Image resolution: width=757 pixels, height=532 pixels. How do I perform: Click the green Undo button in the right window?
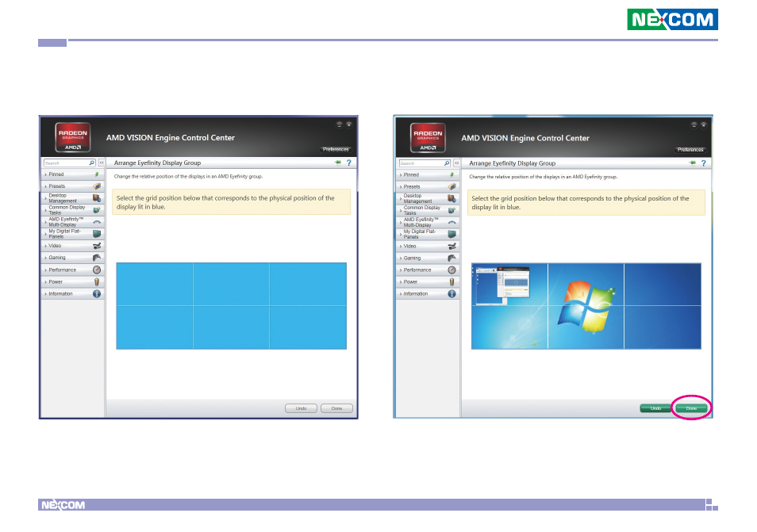tap(655, 408)
